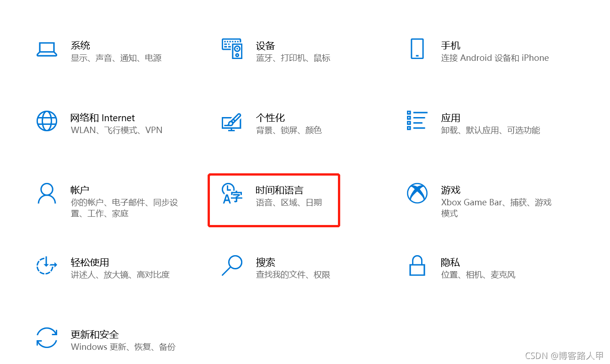The width and height of the screenshot is (610, 364).
Task: Click the 时间和语言 clock-letter icon
Action: [232, 193]
